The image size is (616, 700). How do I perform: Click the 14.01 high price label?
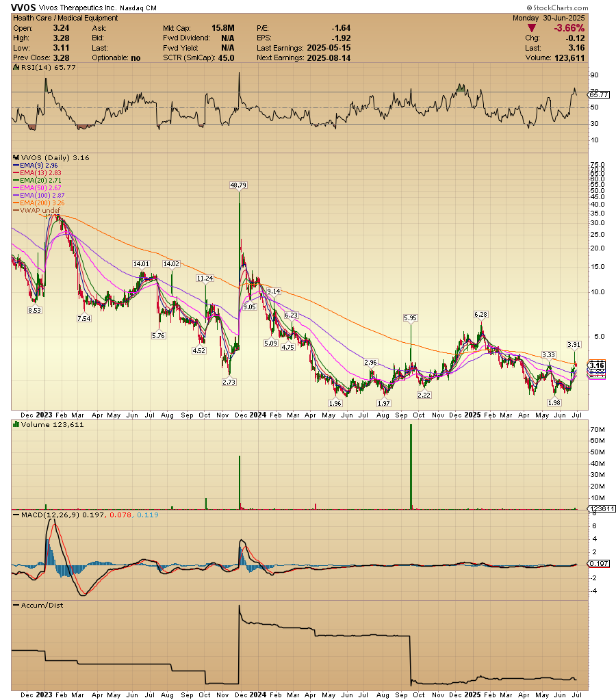pos(141,264)
